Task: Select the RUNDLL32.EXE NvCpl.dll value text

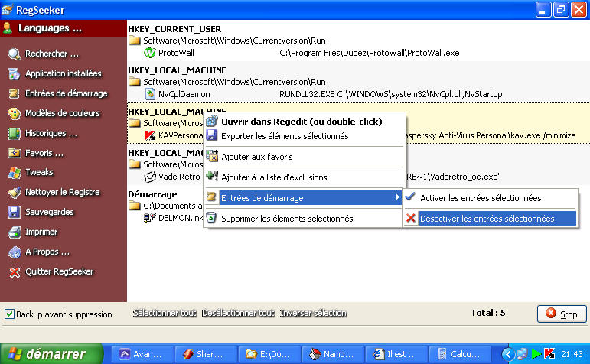Action: point(390,94)
